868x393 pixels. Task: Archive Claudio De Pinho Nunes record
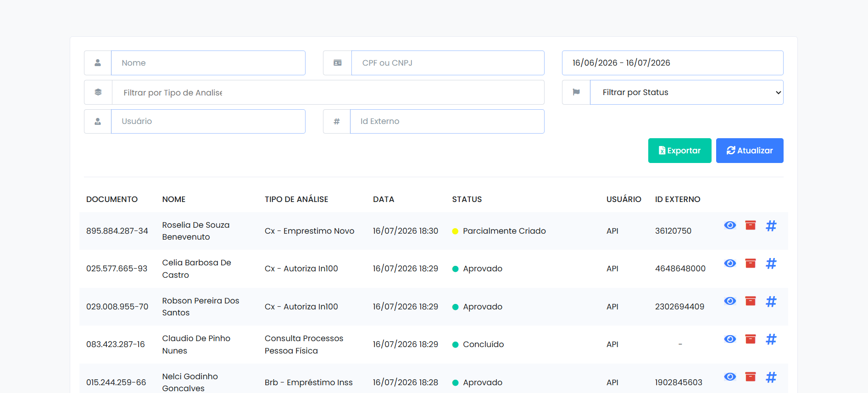pyautogui.click(x=751, y=339)
